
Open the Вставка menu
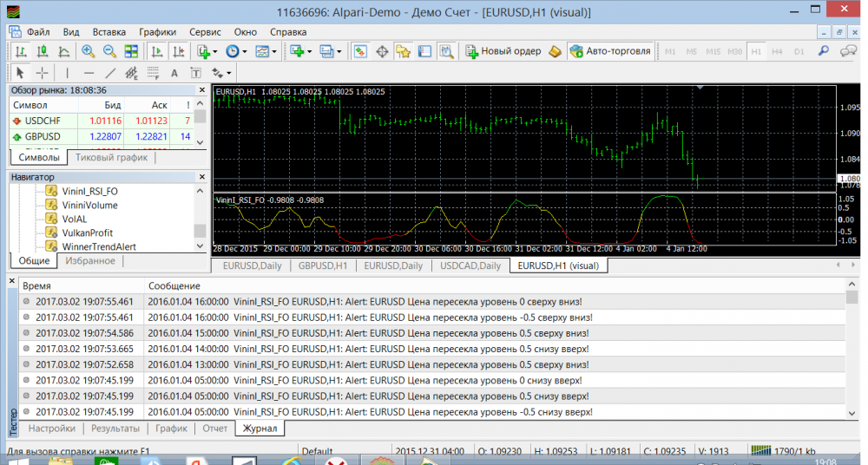[109, 32]
